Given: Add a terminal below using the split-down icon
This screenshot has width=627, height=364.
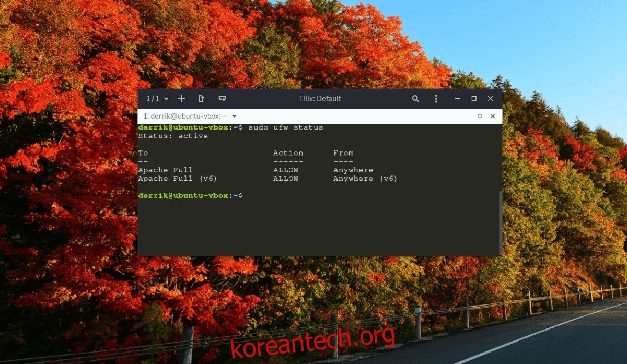Looking at the screenshot, I should [222, 99].
